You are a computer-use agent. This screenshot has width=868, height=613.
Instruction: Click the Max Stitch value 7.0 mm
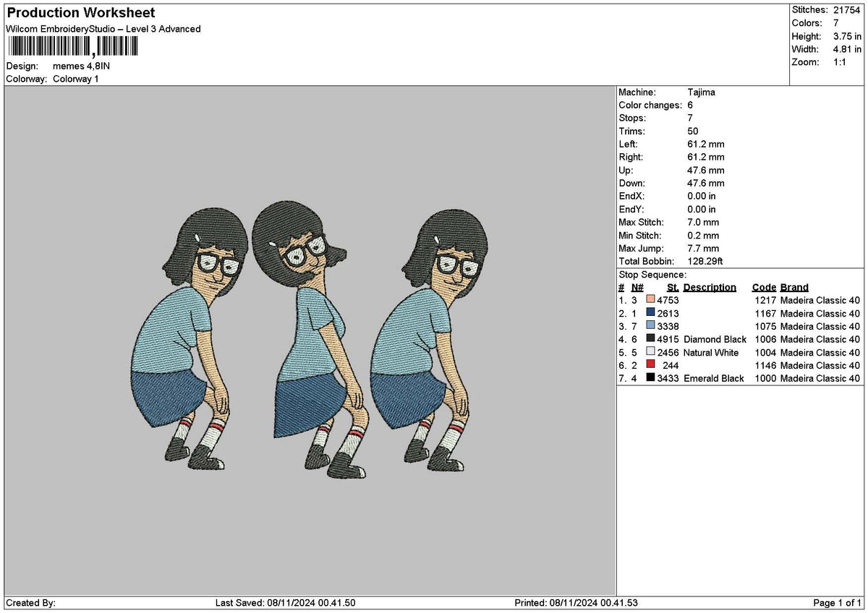[x=703, y=223]
